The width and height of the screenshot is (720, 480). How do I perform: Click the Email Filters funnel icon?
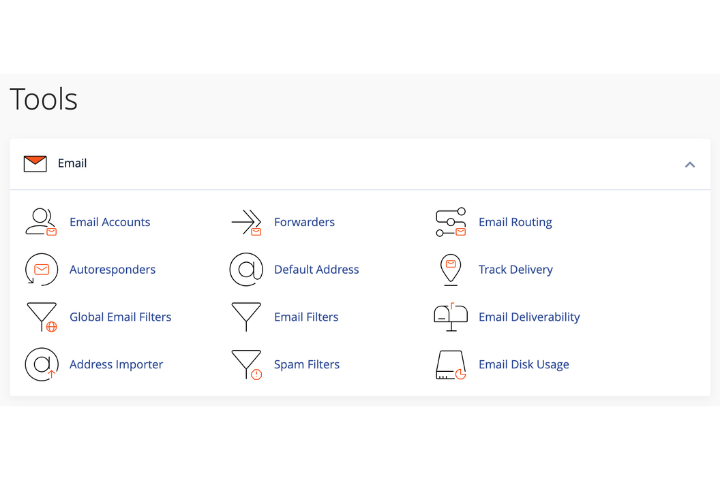coord(246,316)
